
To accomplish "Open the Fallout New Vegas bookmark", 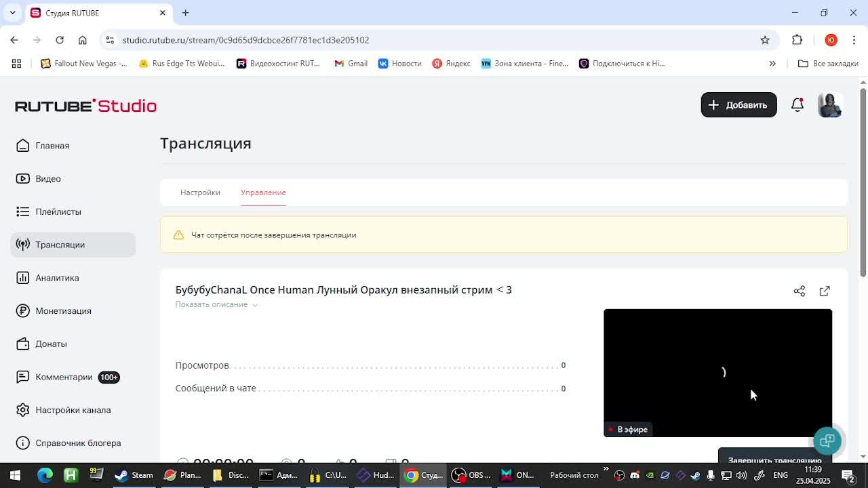I will click(84, 64).
